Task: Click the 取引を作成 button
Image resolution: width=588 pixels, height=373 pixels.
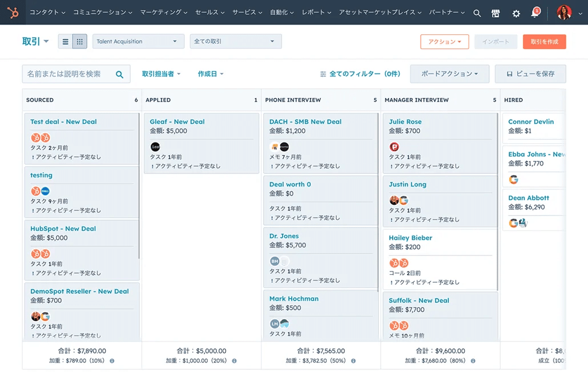Action: pos(544,42)
